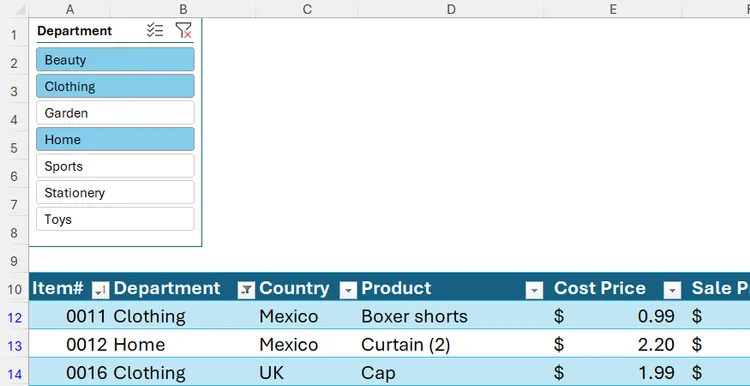The image size is (750, 386).
Task: Select Sports in the slicer
Action: [x=115, y=166]
